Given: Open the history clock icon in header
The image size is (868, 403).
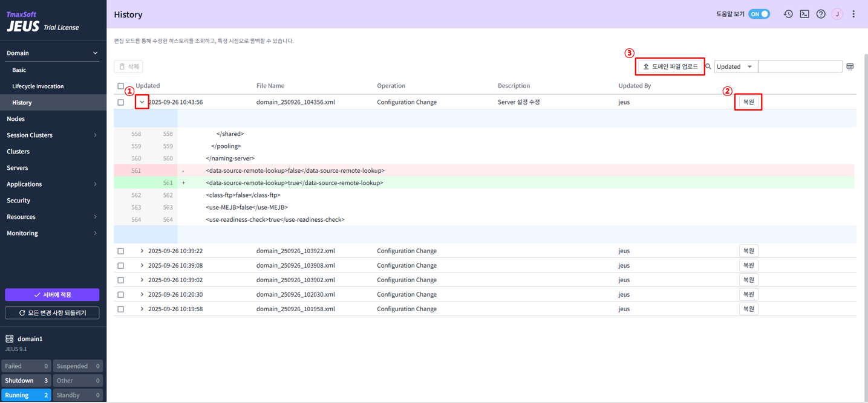Looking at the screenshot, I should 788,14.
